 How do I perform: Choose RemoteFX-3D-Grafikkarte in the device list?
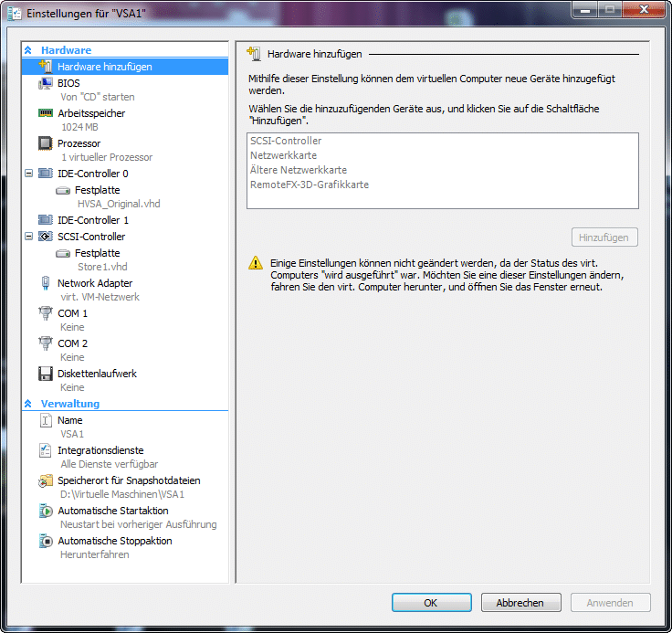[309, 185]
